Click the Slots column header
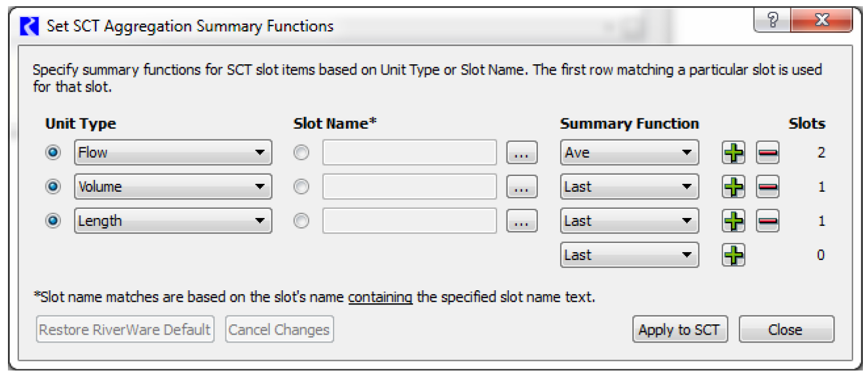This screenshot has width=868, height=383. (x=807, y=123)
